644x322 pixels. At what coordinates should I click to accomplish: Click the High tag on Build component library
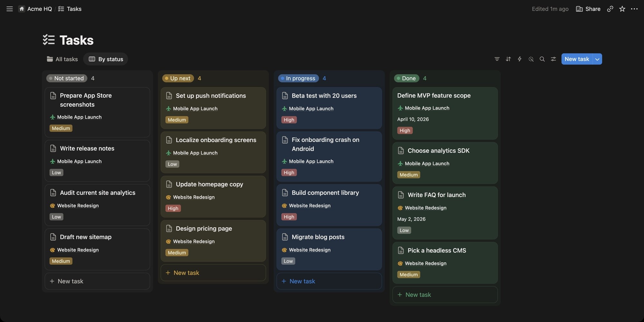[289, 217]
